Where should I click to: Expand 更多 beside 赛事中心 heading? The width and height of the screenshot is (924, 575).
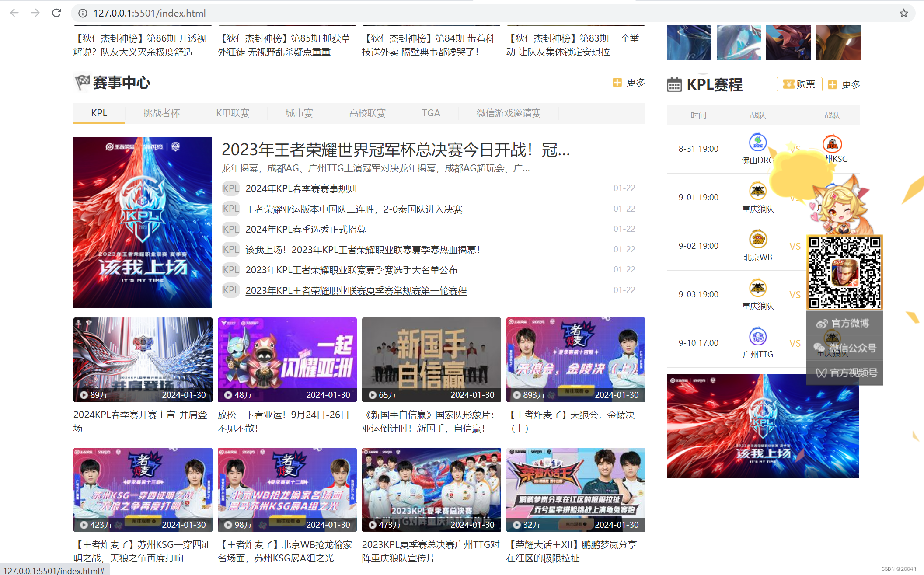click(629, 83)
